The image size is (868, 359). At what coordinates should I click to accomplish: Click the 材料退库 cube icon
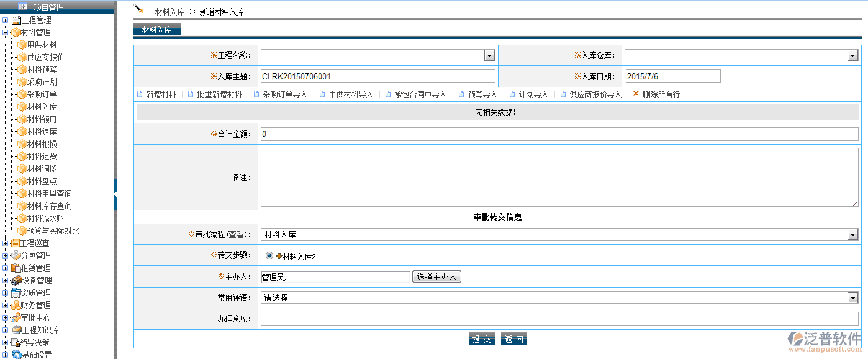(22, 131)
